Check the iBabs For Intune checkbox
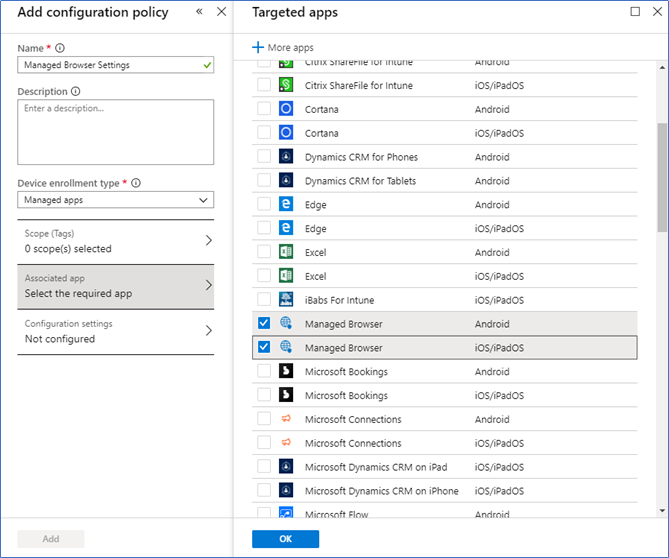Screen dimensions: 669x558 264,299
